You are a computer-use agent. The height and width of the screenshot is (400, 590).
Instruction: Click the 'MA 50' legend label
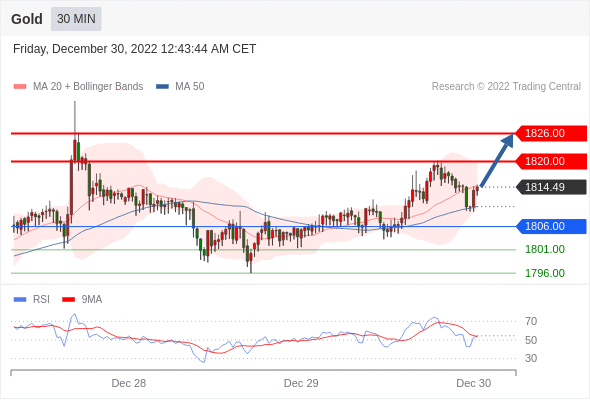point(190,87)
